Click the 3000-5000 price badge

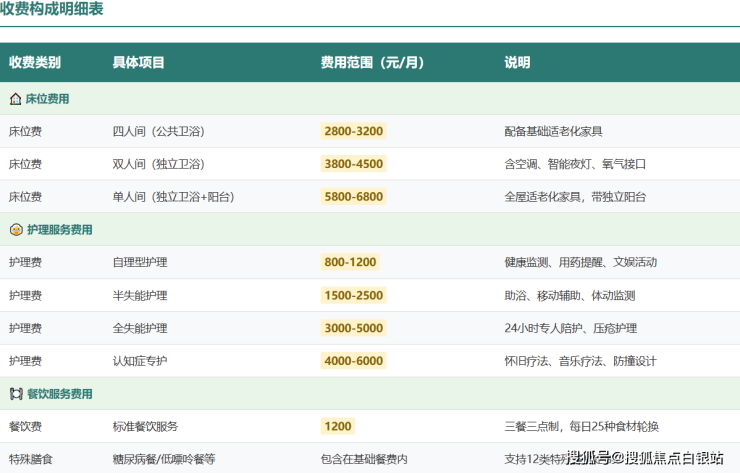pos(353,328)
